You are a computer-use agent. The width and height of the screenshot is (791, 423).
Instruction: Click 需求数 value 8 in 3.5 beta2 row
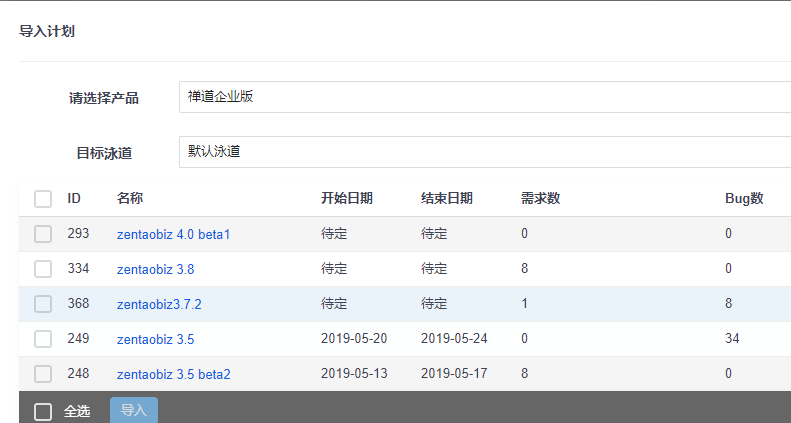coord(525,374)
